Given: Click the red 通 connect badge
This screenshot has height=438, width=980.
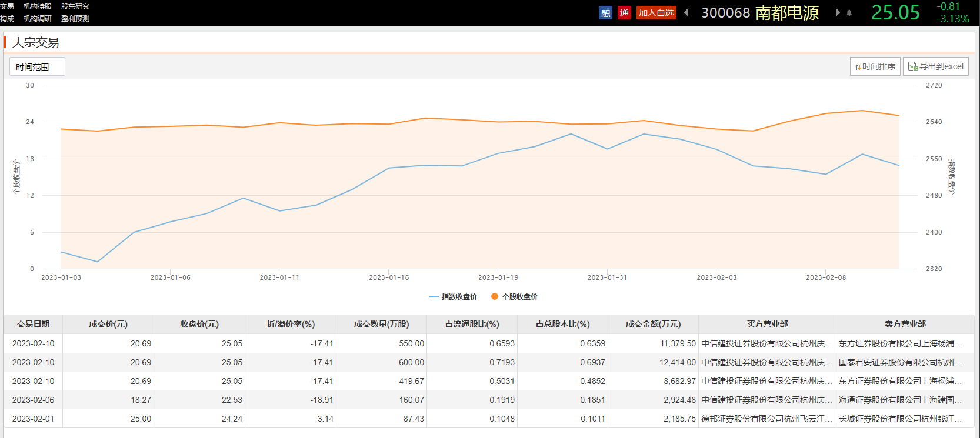Looking at the screenshot, I should 624,13.
